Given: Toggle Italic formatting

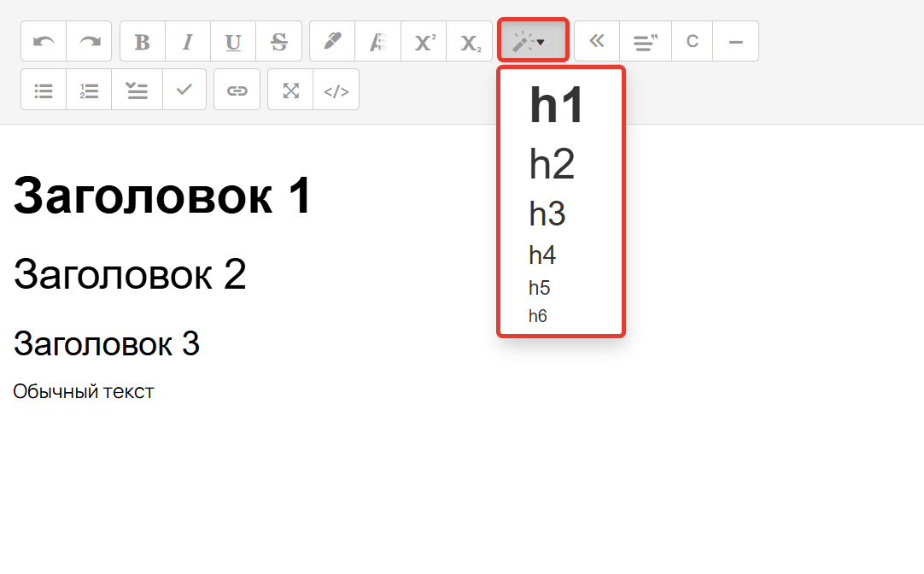Looking at the screenshot, I should 188,41.
